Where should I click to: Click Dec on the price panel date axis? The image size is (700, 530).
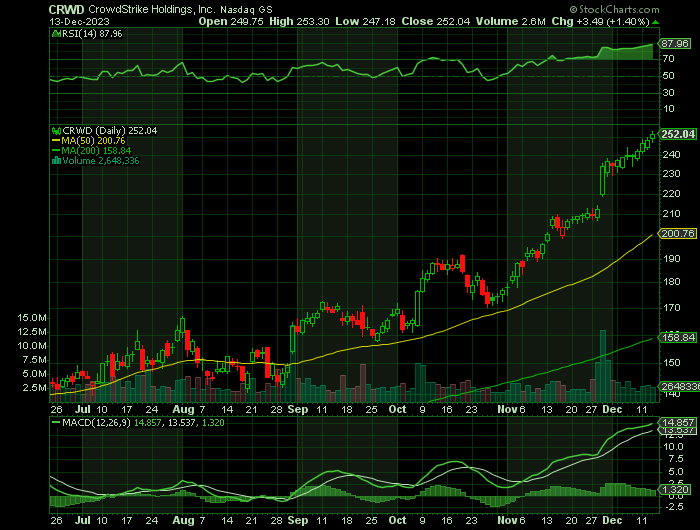pyautogui.click(x=612, y=409)
